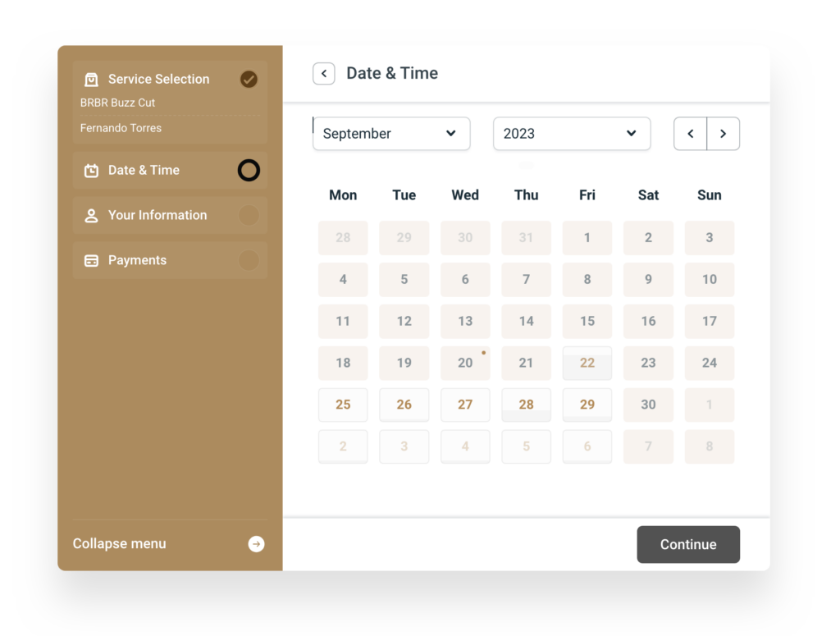840x636 pixels.
Task: Click the person icon for Your Information
Action: [92, 216]
